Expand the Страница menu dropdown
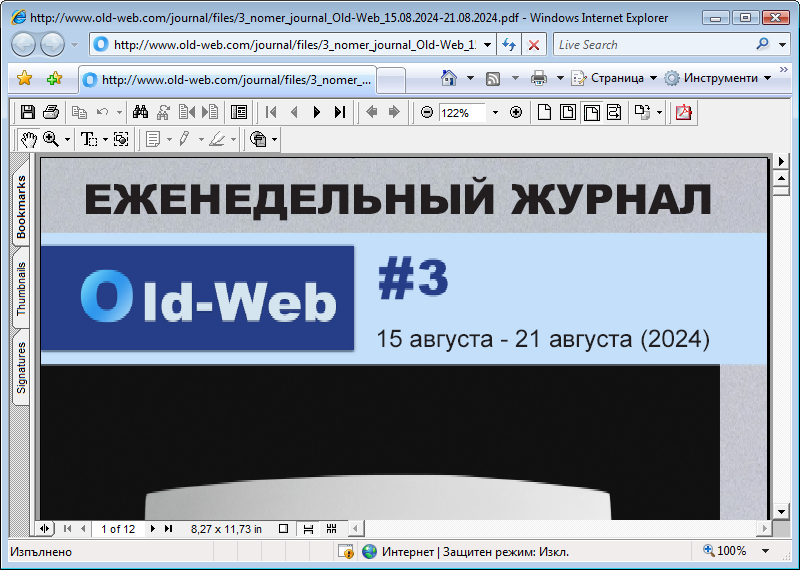The width and height of the screenshot is (800, 570). 653,78
